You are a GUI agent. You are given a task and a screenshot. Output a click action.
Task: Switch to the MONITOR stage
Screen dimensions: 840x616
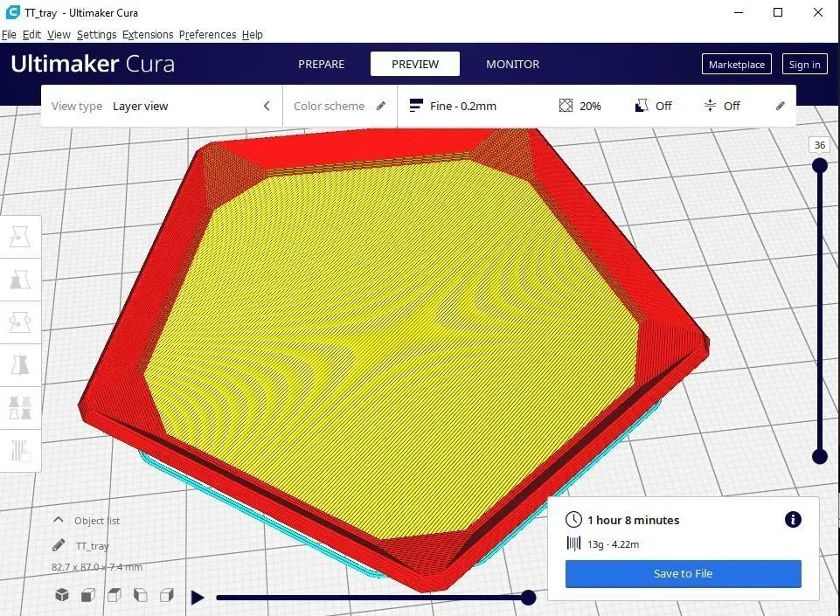click(513, 64)
